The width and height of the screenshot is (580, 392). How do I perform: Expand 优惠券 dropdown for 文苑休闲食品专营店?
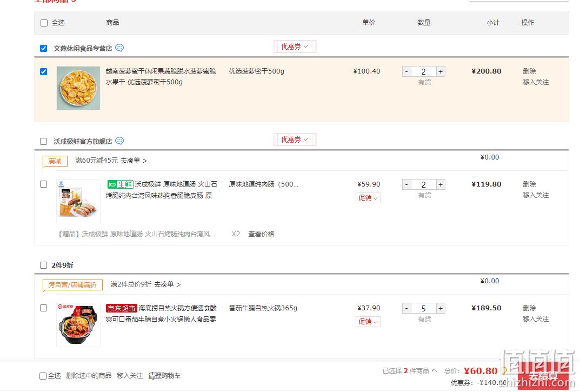coord(295,46)
